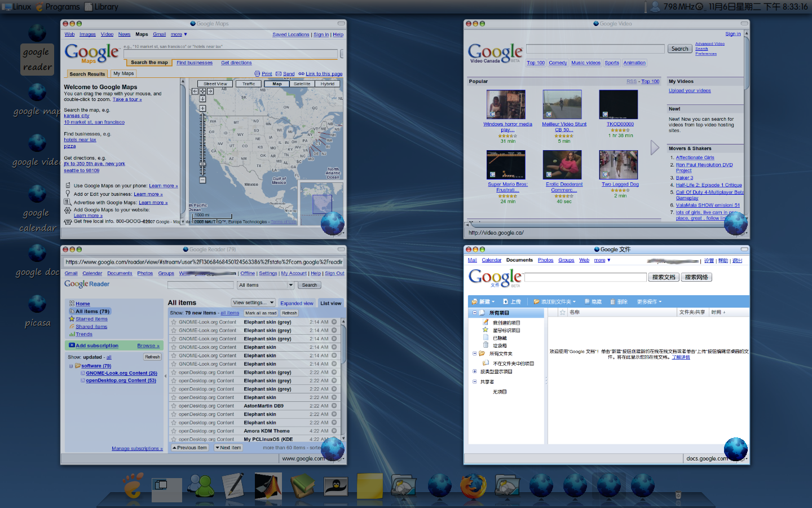Open the Two Legged Dog video thumbnail
Image resolution: width=812 pixels, height=508 pixels.
point(619,165)
